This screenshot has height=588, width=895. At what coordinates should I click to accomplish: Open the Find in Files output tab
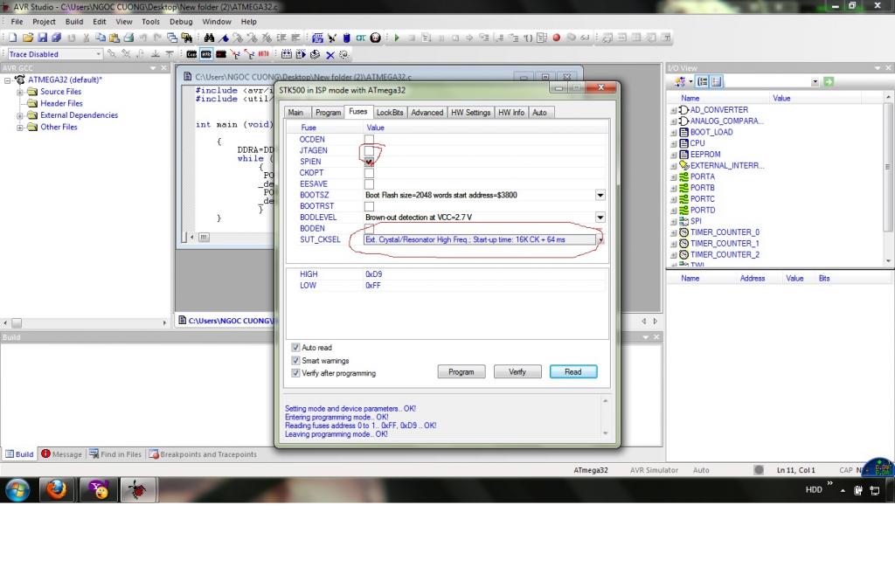(114, 454)
